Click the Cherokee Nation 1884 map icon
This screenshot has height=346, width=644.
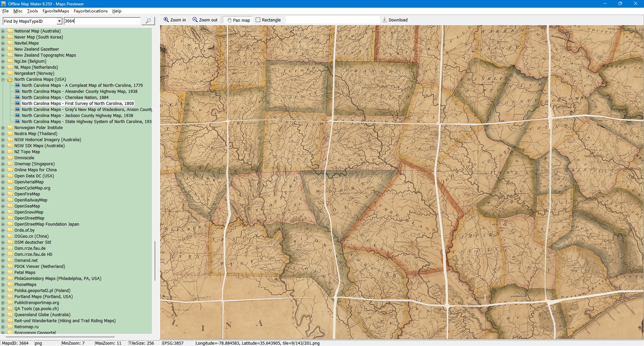(x=17, y=98)
